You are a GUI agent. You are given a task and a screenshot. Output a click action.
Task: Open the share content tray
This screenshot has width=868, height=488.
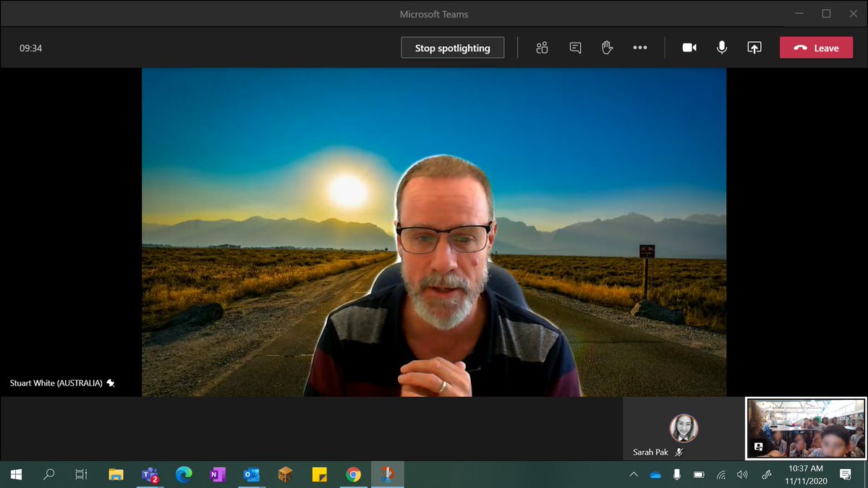pos(754,48)
